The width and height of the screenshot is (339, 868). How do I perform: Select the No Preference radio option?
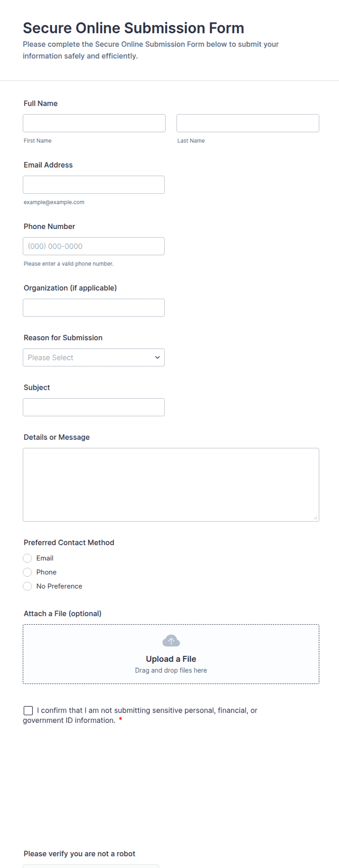27,586
